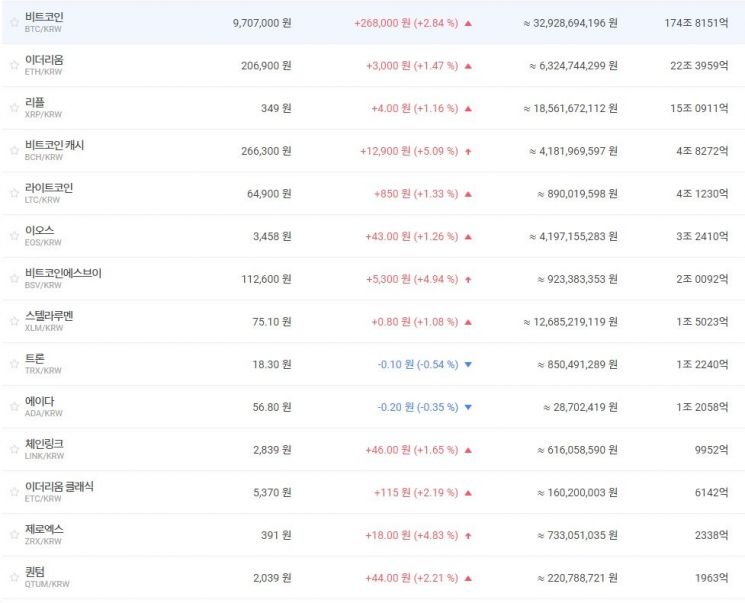Click the ETH price 206,900 원
The width and height of the screenshot is (745, 603).
[x=266, y=66]
